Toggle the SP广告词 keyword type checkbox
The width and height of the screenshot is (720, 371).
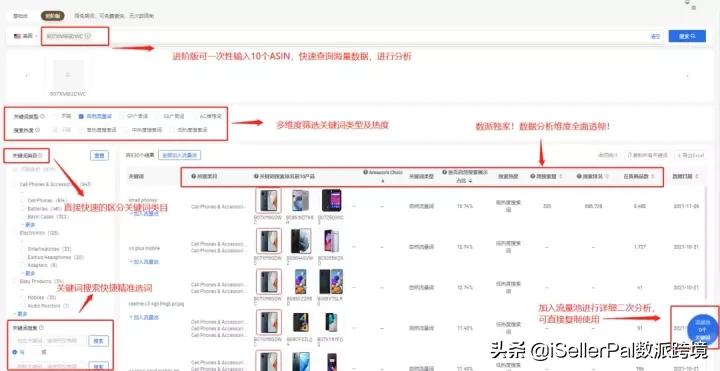pyautogui.click(x=122, y=117)
